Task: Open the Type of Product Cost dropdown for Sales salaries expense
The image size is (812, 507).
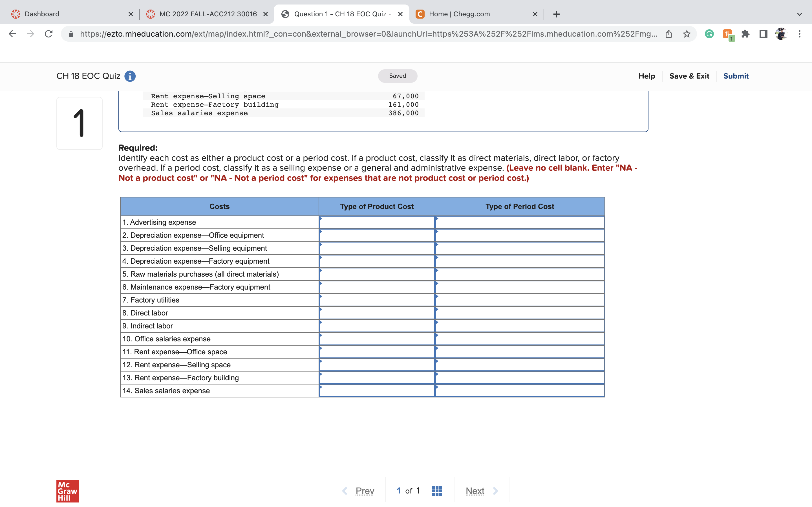Action: tap(376, 391)
